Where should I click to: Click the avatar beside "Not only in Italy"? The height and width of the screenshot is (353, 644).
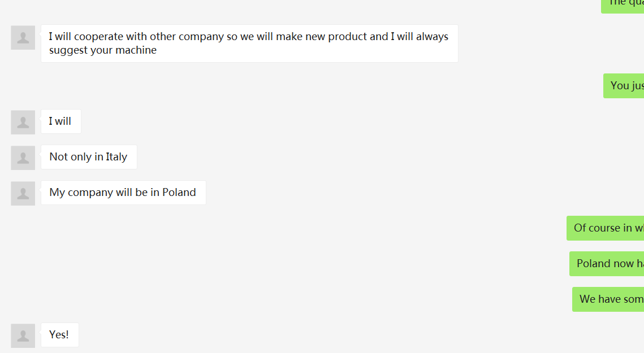click(23, 158)
